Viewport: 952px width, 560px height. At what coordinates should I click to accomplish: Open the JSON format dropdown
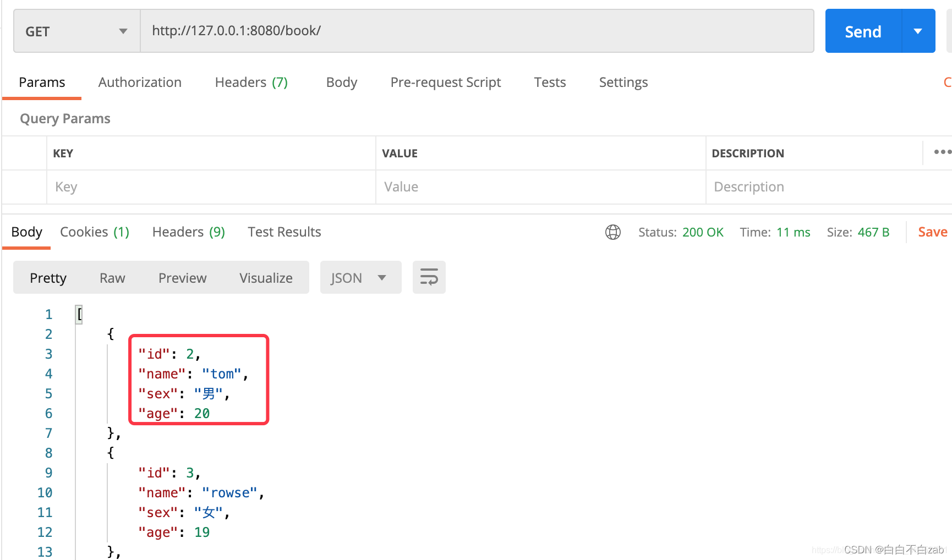pos(360,278)
